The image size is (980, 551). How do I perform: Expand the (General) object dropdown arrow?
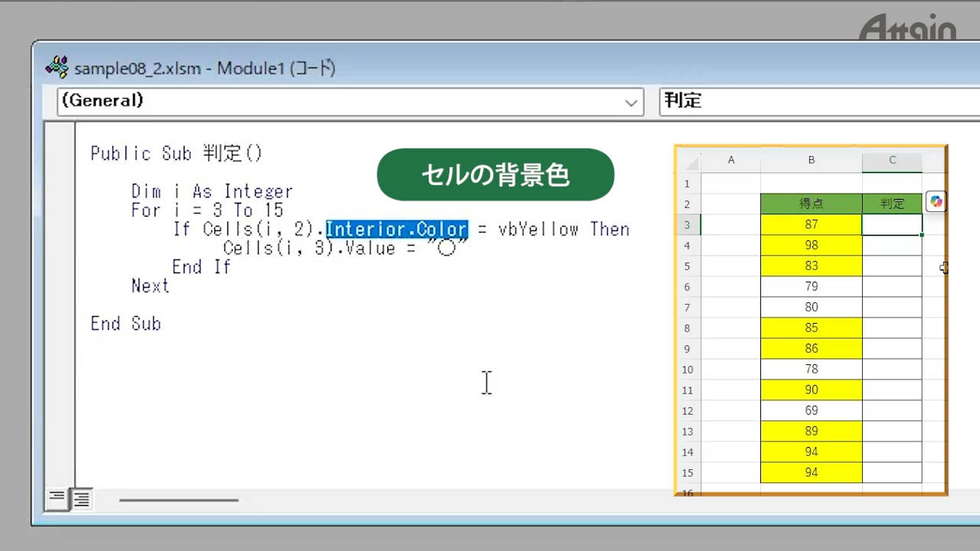632,102
